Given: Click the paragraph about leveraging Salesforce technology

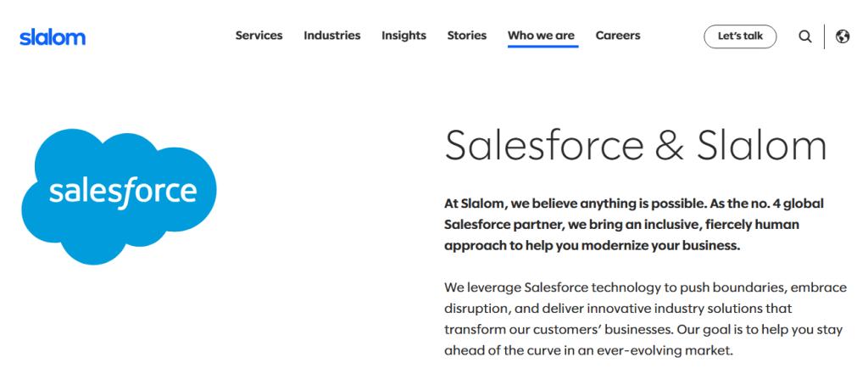Looking at the screenshot, I should click(x=644, y=318).
